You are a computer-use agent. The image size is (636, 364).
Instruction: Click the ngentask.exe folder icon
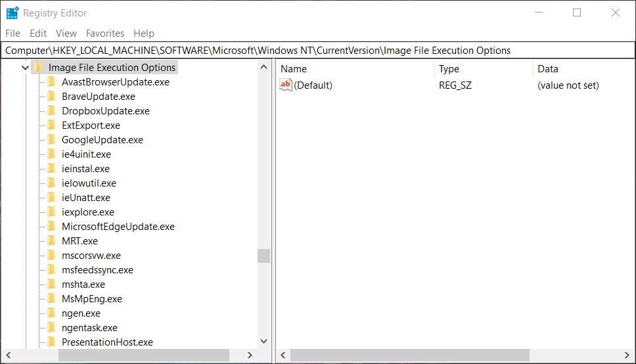coord(51,328)
